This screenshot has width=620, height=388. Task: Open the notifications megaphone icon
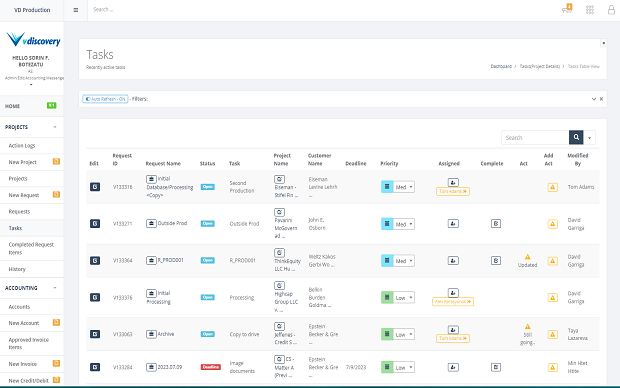pos(567,9)
